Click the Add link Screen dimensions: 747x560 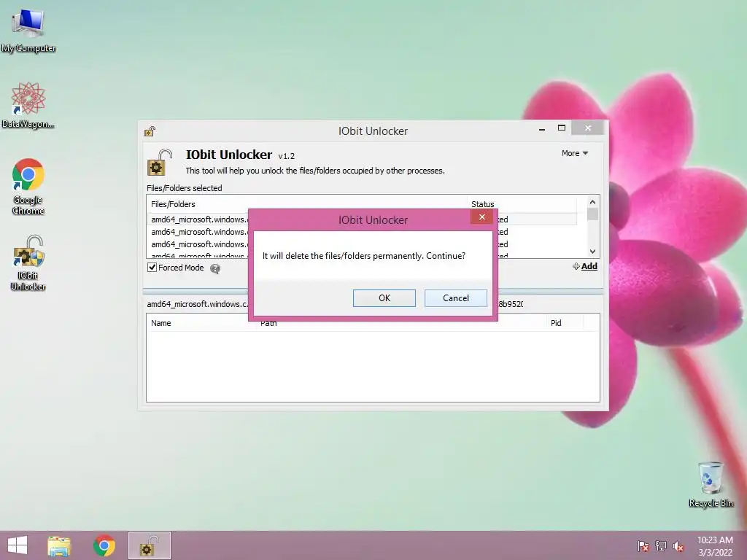[x=589, y=266]
